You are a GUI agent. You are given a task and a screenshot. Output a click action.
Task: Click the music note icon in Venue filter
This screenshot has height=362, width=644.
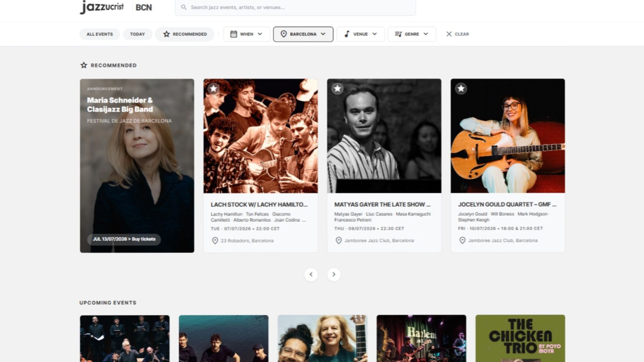347,34
